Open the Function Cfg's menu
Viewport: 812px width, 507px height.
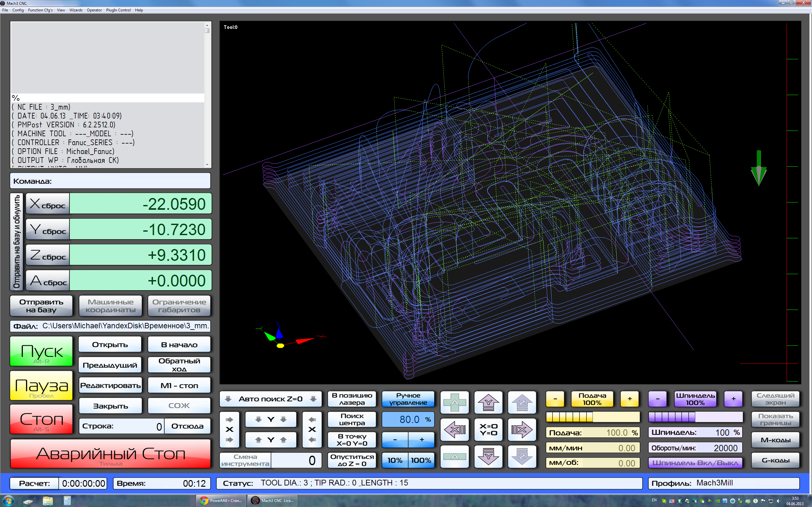coord(40,10)
